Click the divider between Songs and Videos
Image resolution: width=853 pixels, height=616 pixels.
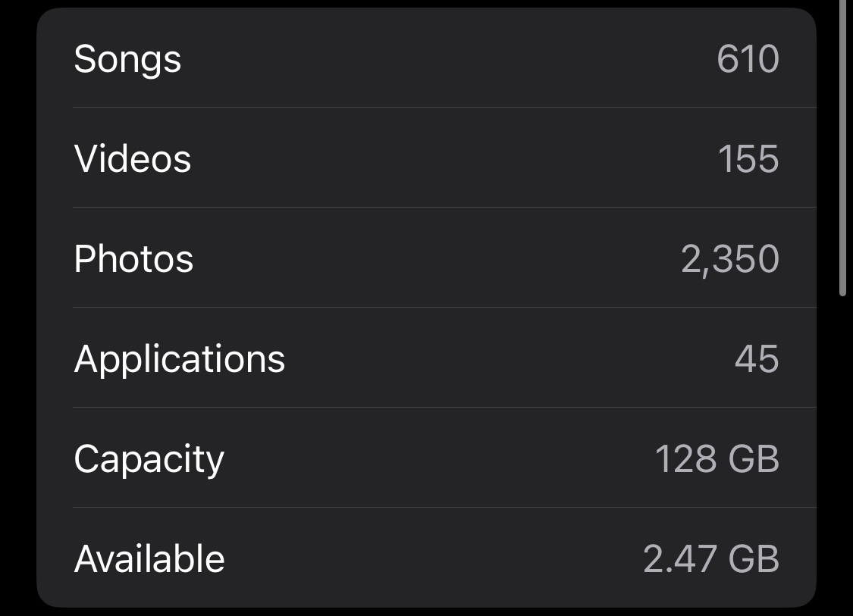444,107
